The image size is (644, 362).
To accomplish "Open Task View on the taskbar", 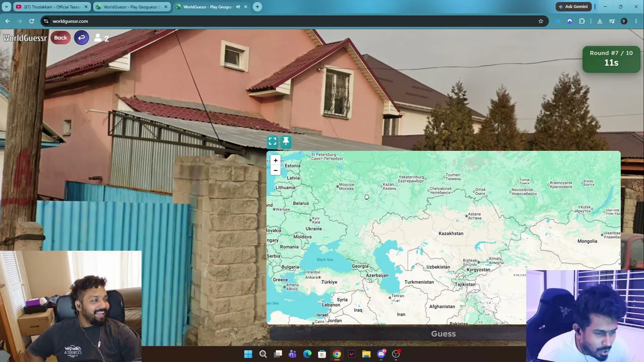I will point(278,354).
